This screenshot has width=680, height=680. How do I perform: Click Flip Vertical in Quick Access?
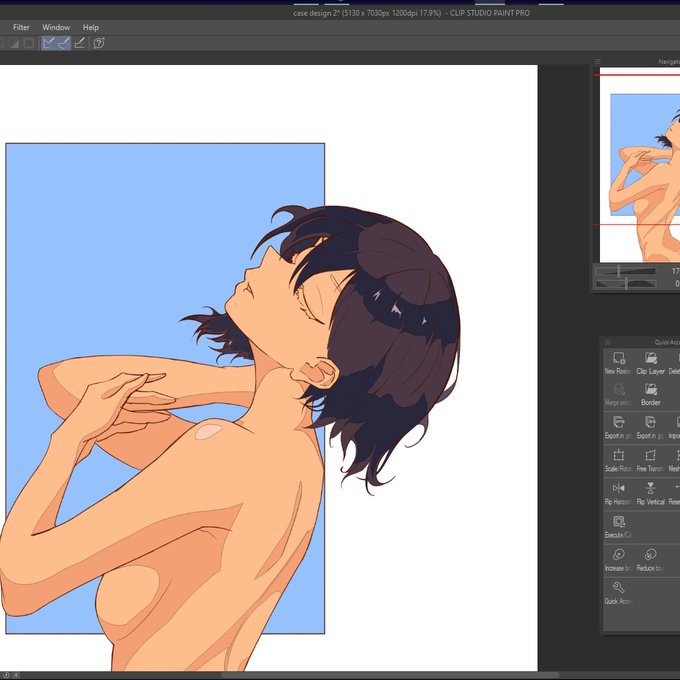click(x=650, y=494)
